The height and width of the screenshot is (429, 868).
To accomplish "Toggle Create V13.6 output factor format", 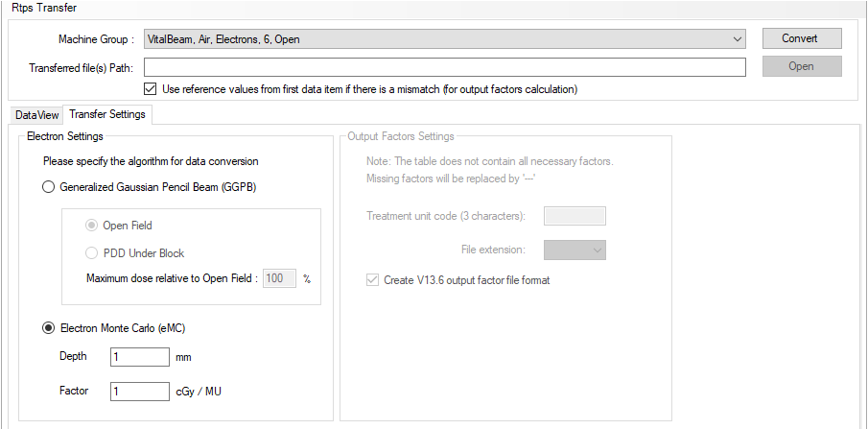I will [x=372, y=280].
